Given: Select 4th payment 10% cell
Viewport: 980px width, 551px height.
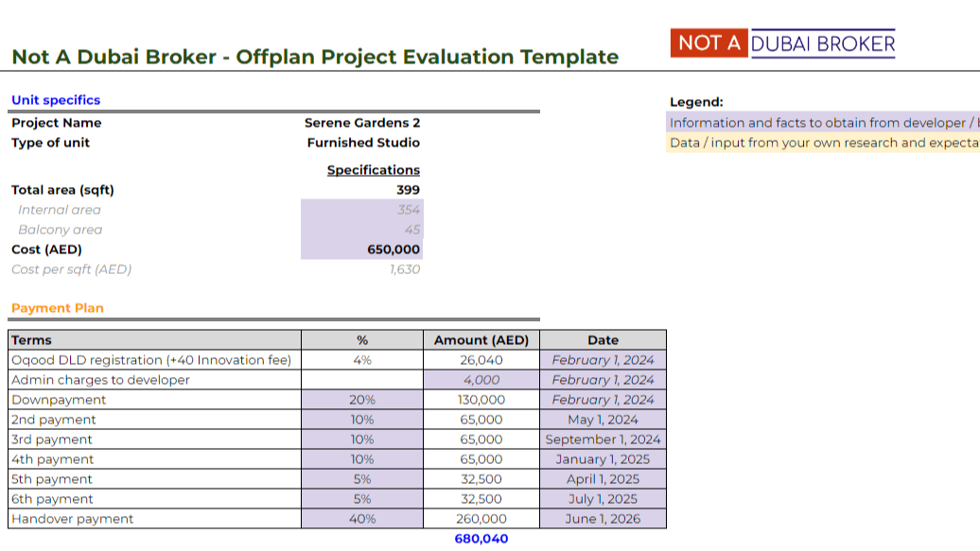Looking at the screenshot, I should pos(362,459).
